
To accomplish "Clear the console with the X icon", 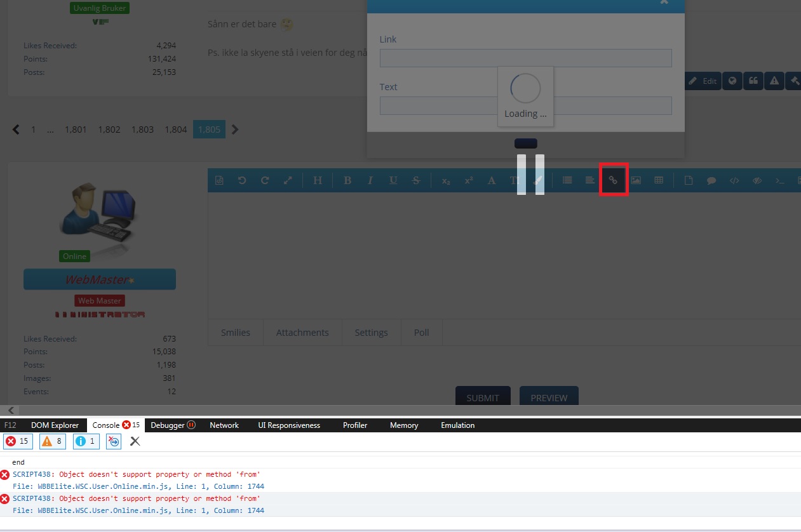I will click(135, 441).
